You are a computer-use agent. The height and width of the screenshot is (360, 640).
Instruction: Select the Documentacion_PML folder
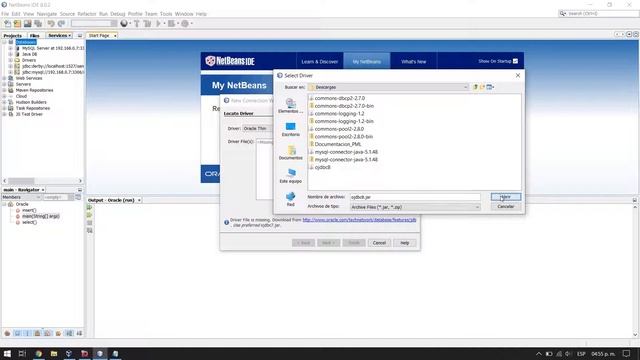click(335, 144)
